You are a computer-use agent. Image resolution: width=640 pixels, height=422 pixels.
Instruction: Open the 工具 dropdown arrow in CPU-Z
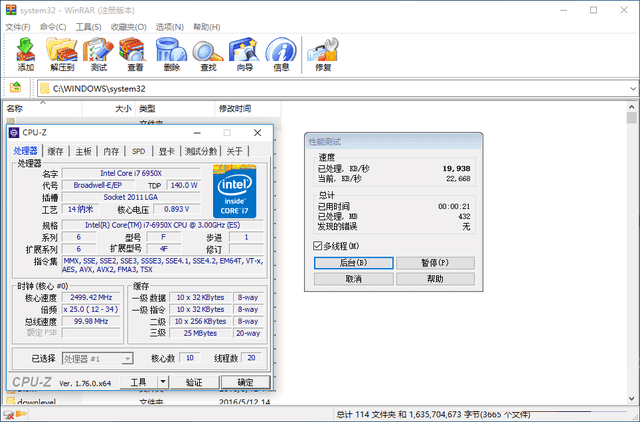(163, 382)
